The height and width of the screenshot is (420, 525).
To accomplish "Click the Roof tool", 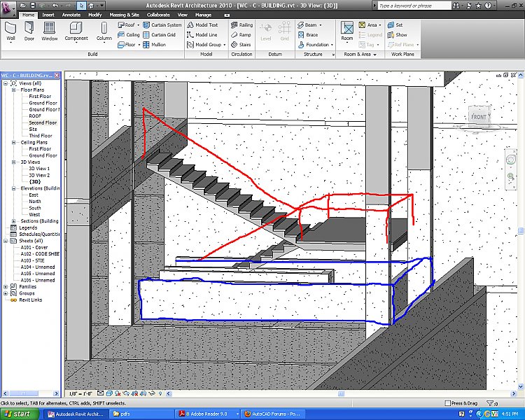I will 126,24.
